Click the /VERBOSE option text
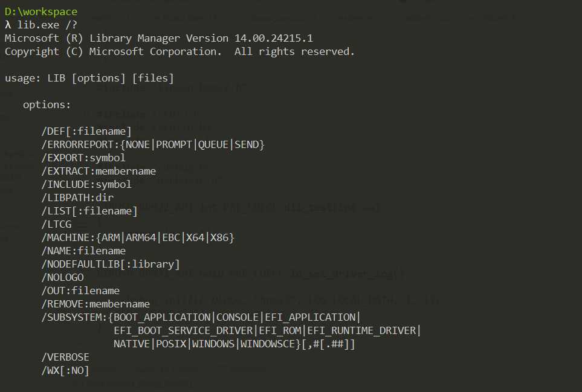Screen dimensions: 582x392 pos(65,357)
